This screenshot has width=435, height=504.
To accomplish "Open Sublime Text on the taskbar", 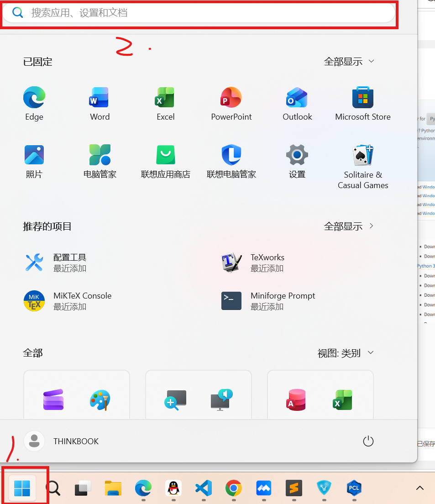I will pos(294,488).
